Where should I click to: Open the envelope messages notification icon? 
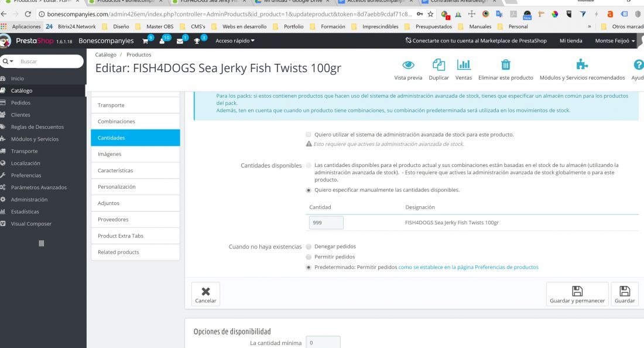[x=180, y=40]
